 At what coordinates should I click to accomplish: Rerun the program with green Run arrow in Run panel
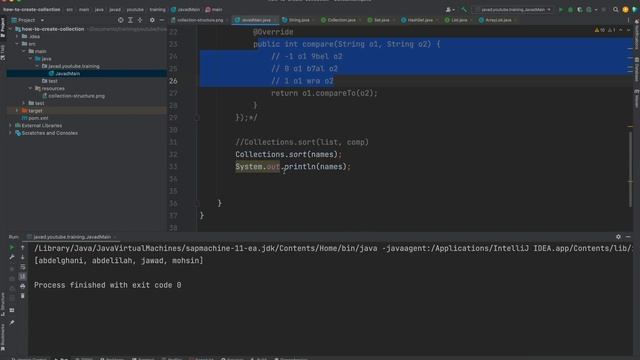pyautogui.click(x=11, y=247)
